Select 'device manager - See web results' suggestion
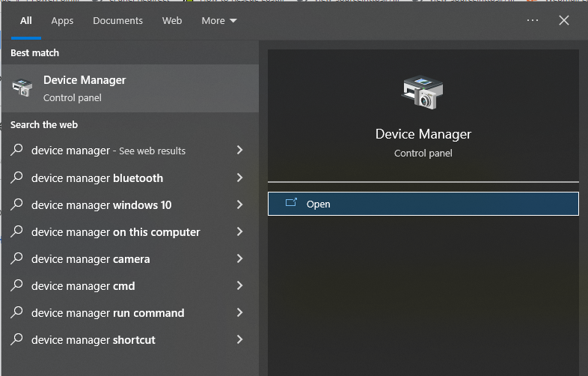The height and width of the screenshot is (376, 588). (x=130, y=151)
